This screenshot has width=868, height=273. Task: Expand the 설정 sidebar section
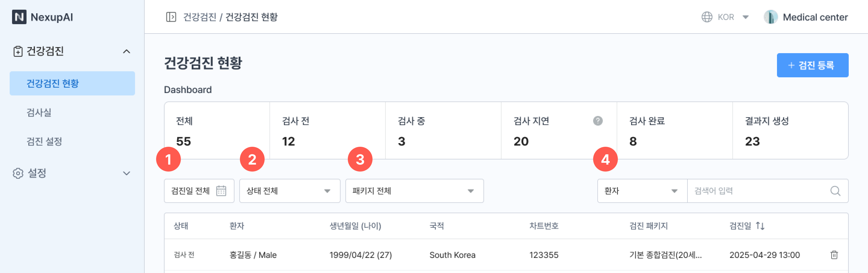tap(126, 173)
